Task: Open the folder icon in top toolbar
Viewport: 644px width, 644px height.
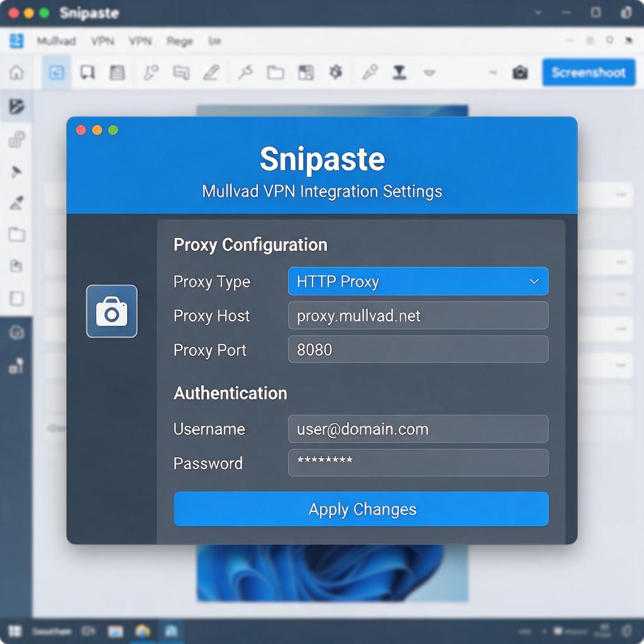Action: pyautogui.click(x=275, y=73)
